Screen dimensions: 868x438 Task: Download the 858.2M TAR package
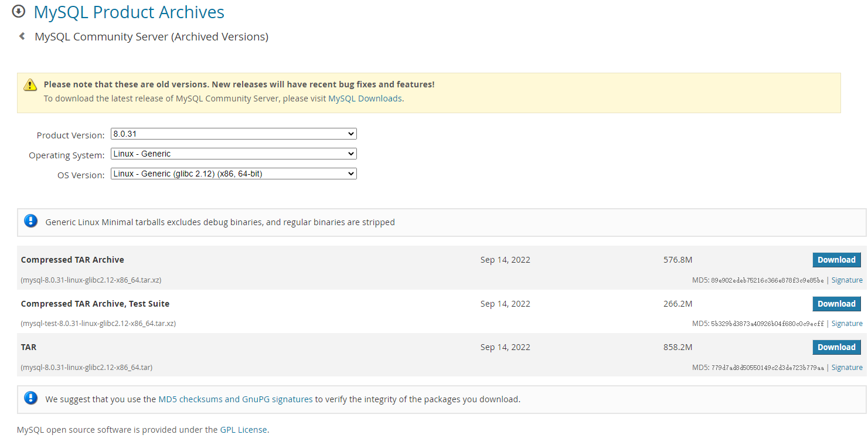pos(836,347)
